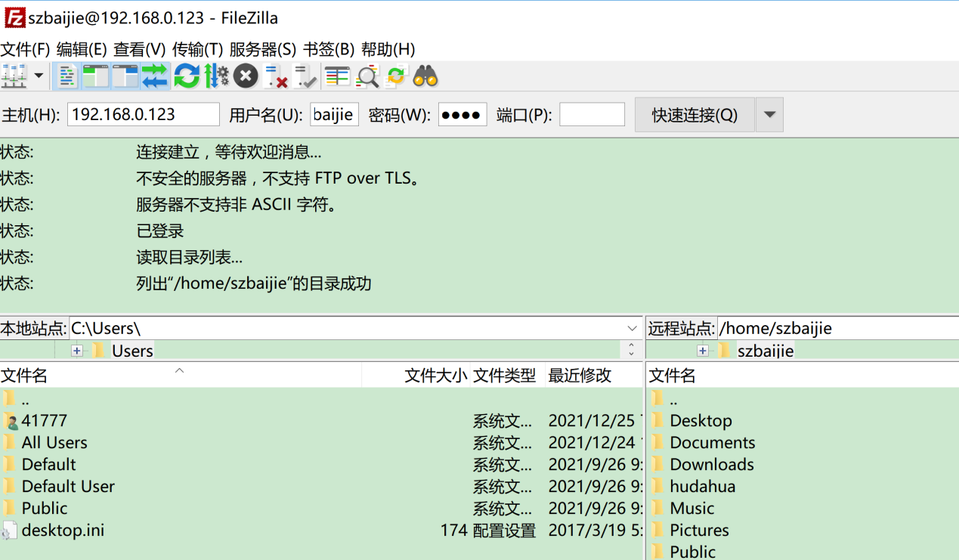Screen dimensions: 959x560
Task: Select the remote Documents folder
Action: [x=713, y=443]
